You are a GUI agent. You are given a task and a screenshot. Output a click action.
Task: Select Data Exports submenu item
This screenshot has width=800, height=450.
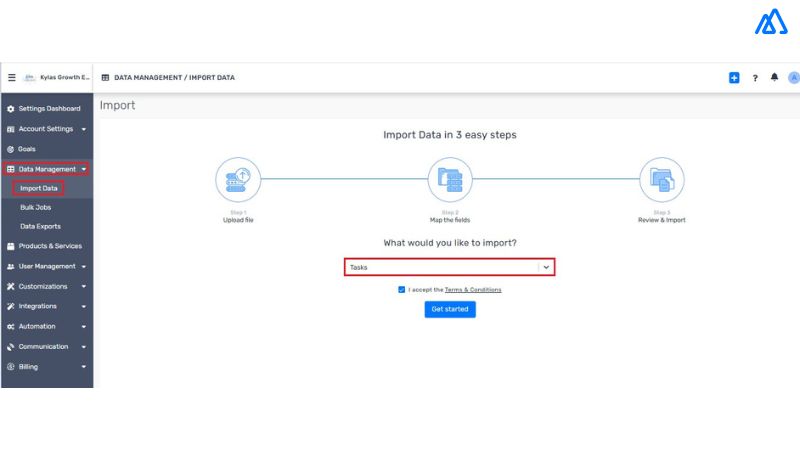click(x=40, y=227)
